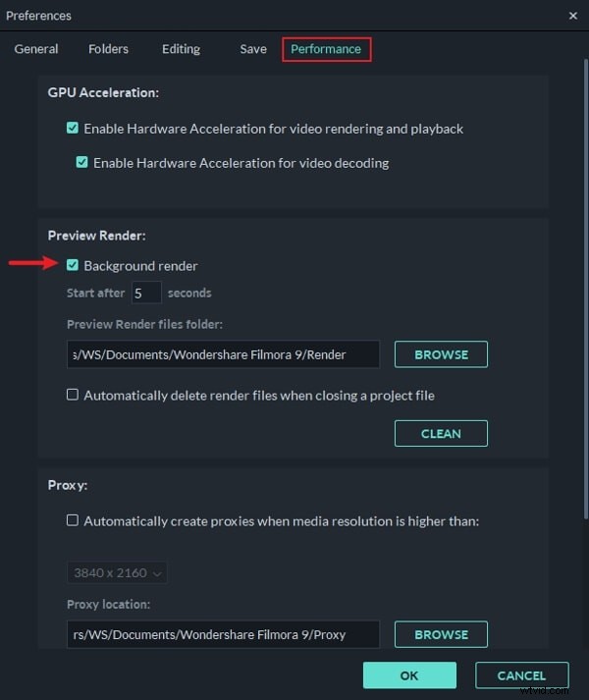
Task: Browse for the proxy location folder
Action: (x=441, y=634)
